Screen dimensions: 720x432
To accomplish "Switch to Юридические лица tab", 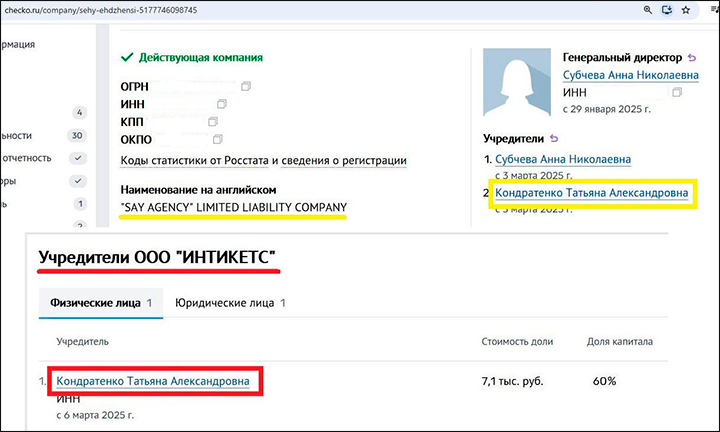I will pyautogui.click(x=230, y=303).
